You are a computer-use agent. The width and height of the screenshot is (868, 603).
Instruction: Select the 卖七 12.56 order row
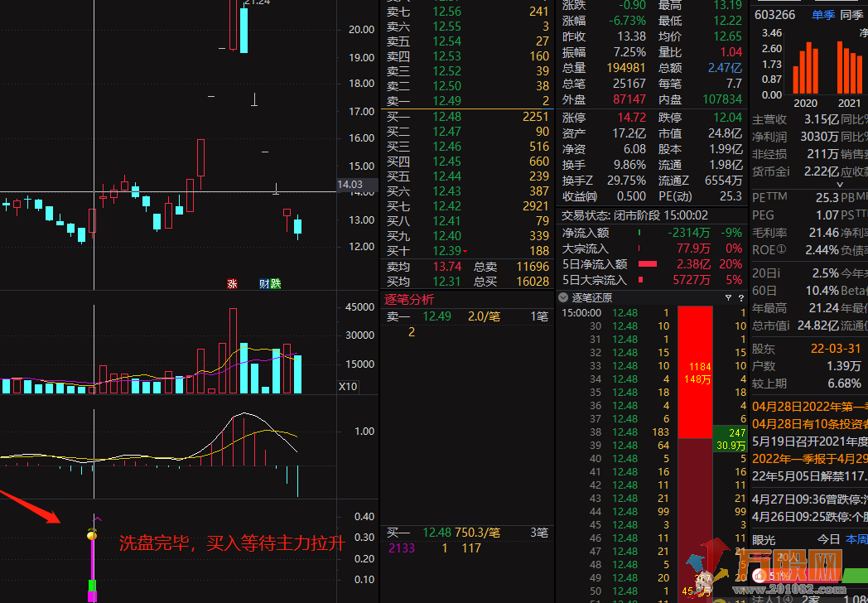[468, 12]
